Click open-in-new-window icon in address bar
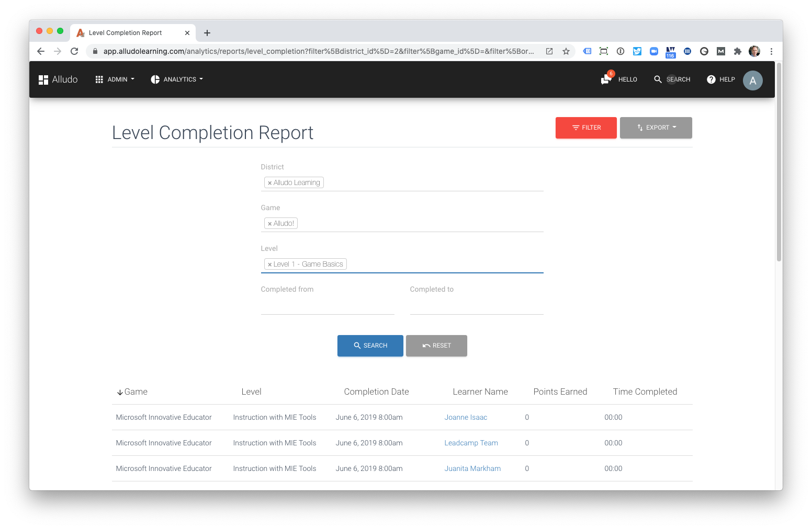Screen dimensions: 812x529 pyautogui.click(x=549, y=51)
